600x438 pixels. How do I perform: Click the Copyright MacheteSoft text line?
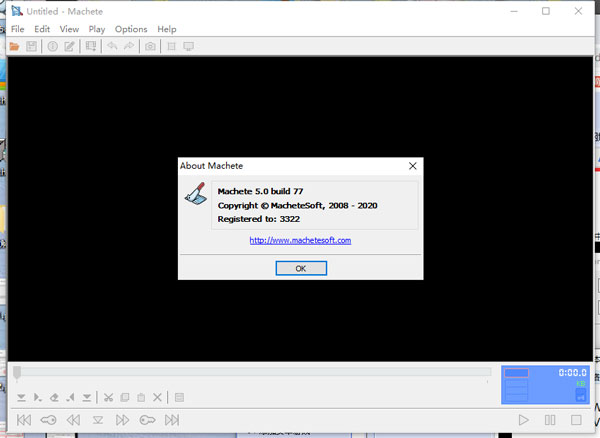297,205
